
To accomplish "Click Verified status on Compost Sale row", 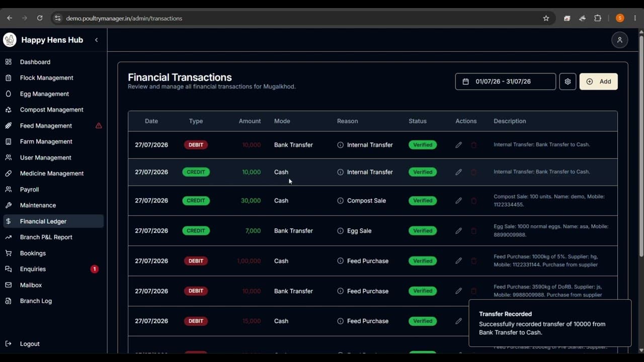I will tap(423, 201).
